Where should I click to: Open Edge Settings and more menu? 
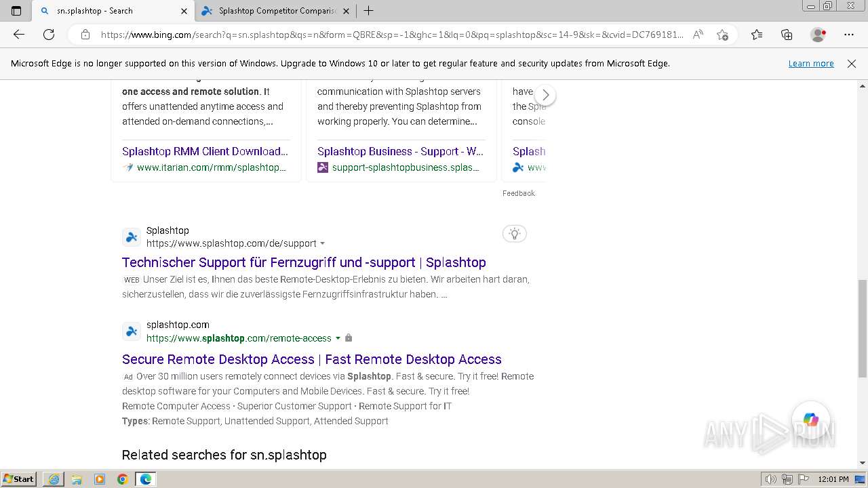coord(849,35)
